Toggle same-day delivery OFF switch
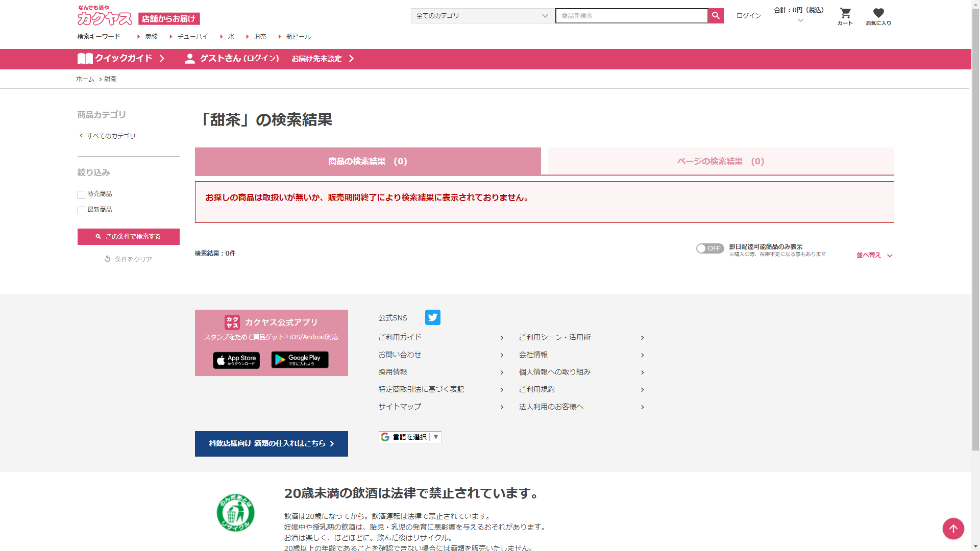This screenshot has width=980, height=551. (709, 248)
